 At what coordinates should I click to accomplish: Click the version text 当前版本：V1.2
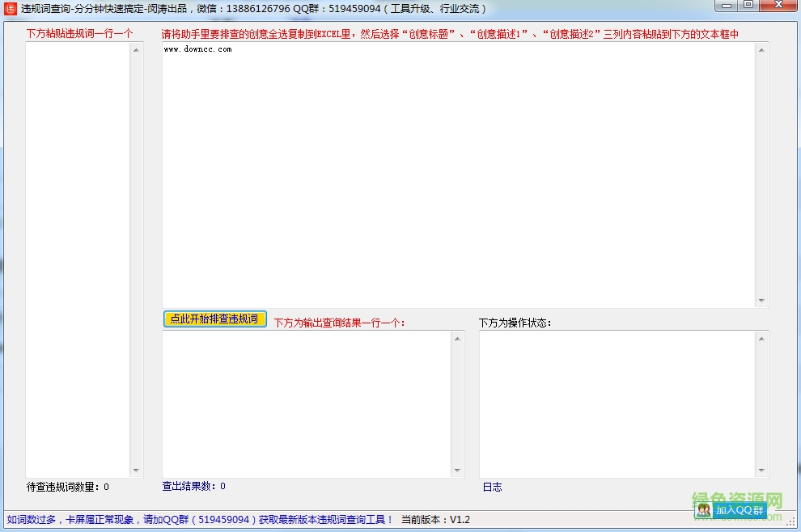coord(437,519)
